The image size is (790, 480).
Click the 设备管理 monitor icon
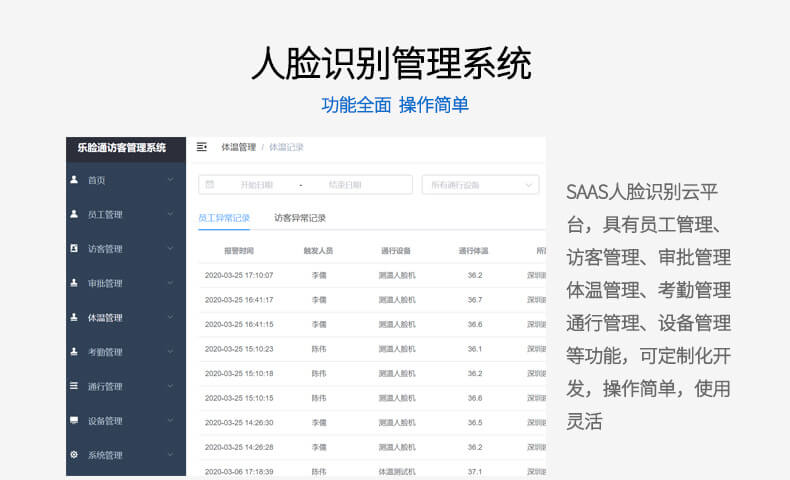pos(74,421)
